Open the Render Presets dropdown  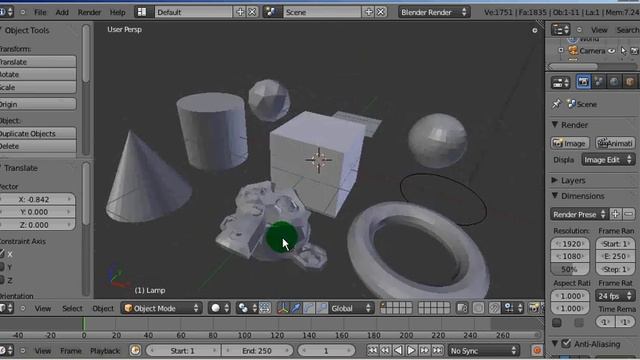579,214
